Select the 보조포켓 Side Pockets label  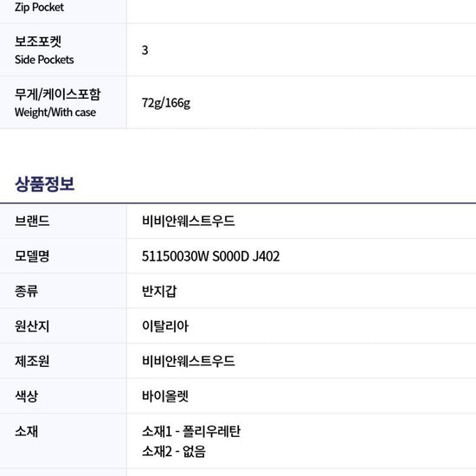(x=44, y=50)
